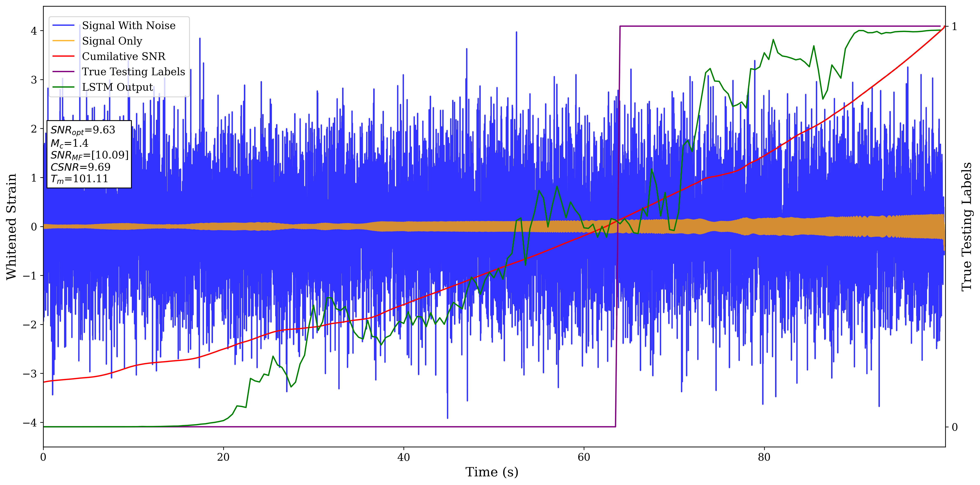The height and width of the screenshot is (485, 980).
Task: Click the left y-axis tick label 4
Action: pyautogui.click(x=34, y=31)
